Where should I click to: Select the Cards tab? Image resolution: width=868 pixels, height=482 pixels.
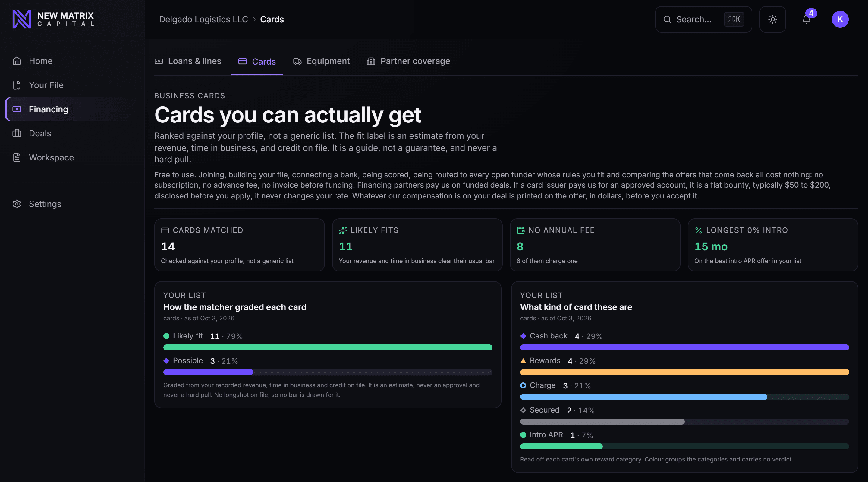pyautogui.click(x=257, y=62)
